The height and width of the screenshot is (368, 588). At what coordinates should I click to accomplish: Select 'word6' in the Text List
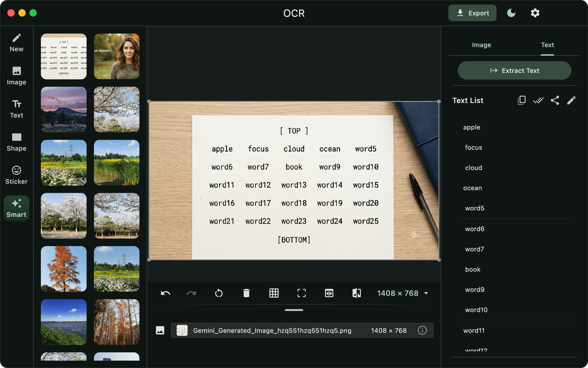[x=475, y=229]
